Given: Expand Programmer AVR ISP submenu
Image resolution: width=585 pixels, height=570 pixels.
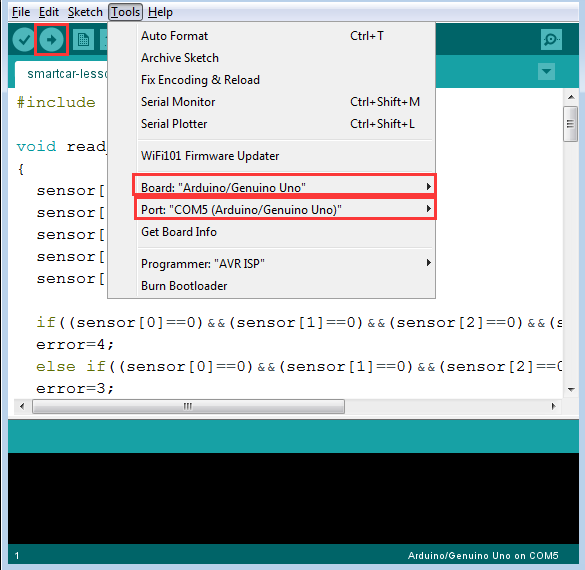Looking at the screenshot, I should point(271,264).
